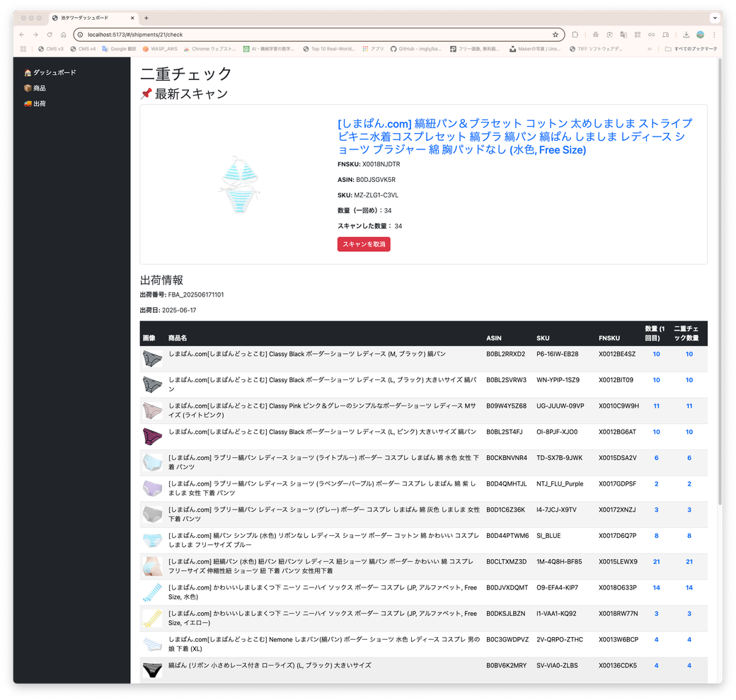Reload the current page
736x700 pixels.
50,35
